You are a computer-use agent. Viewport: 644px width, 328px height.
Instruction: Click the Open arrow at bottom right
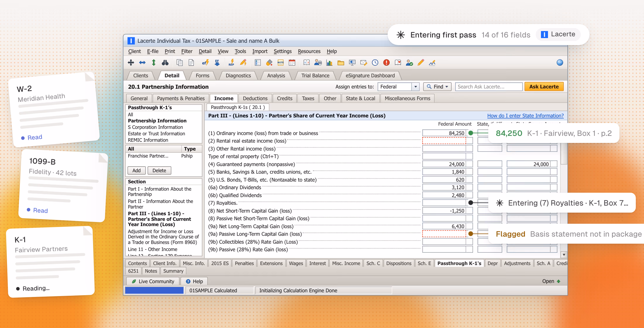(558, 281)
